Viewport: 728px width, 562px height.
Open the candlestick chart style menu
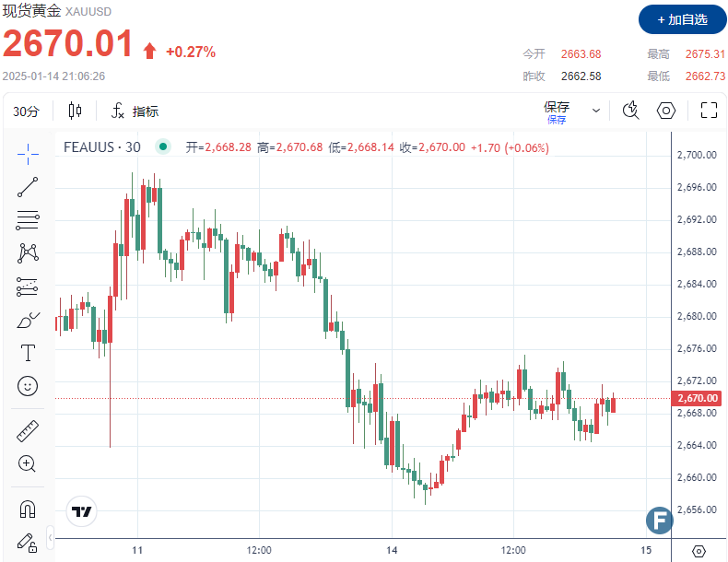pos(76,111)
